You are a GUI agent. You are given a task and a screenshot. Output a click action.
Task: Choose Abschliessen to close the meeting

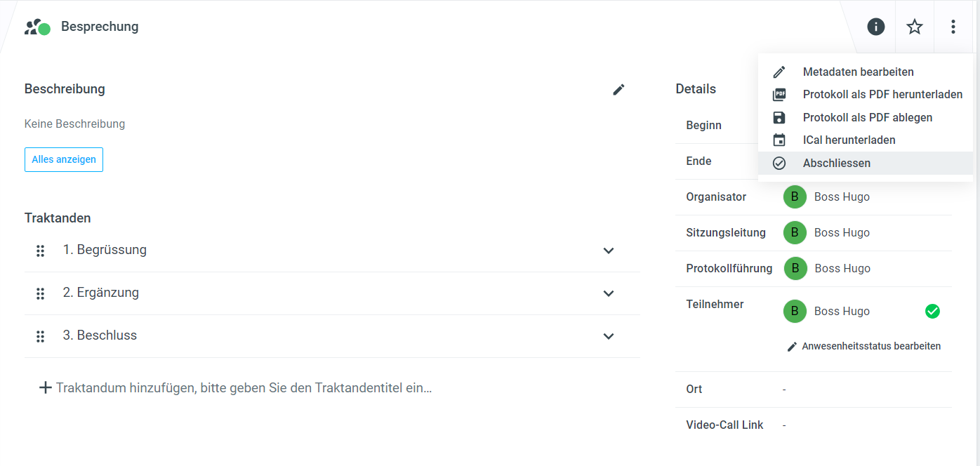(x=836, y=163)
